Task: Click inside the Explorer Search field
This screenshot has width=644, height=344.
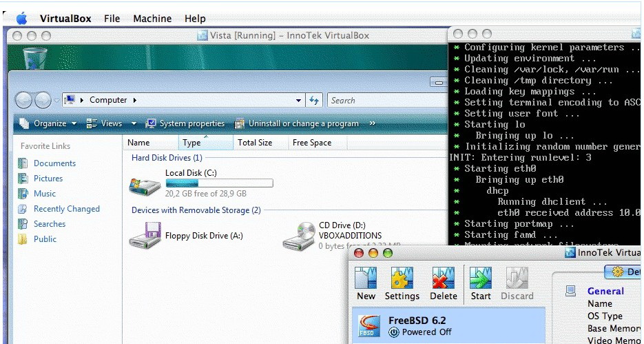Action: coord(387,100)
